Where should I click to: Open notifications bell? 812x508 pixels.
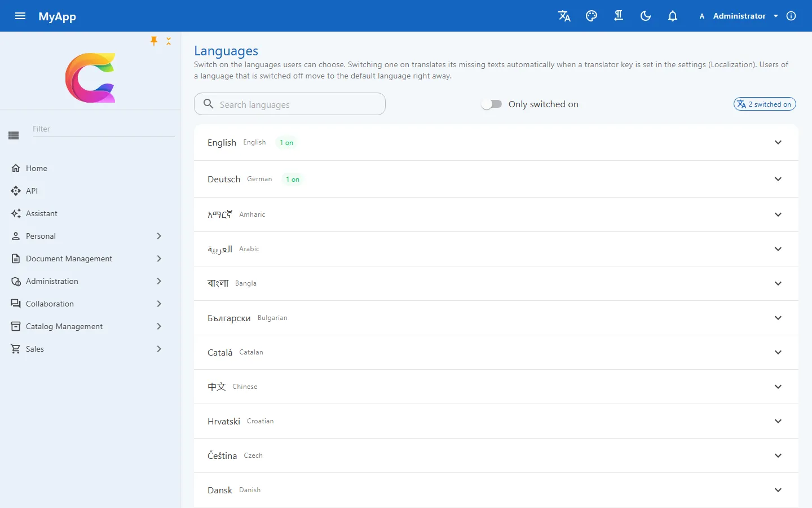(673, 16)
